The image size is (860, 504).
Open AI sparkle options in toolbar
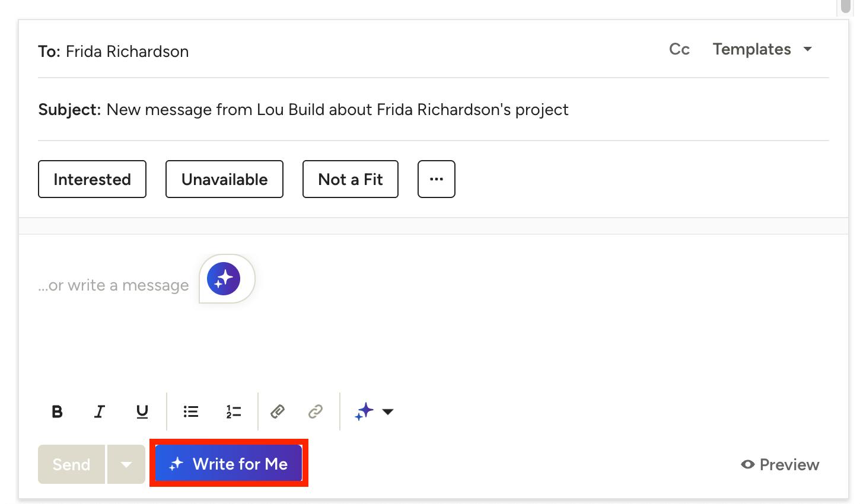374,412
